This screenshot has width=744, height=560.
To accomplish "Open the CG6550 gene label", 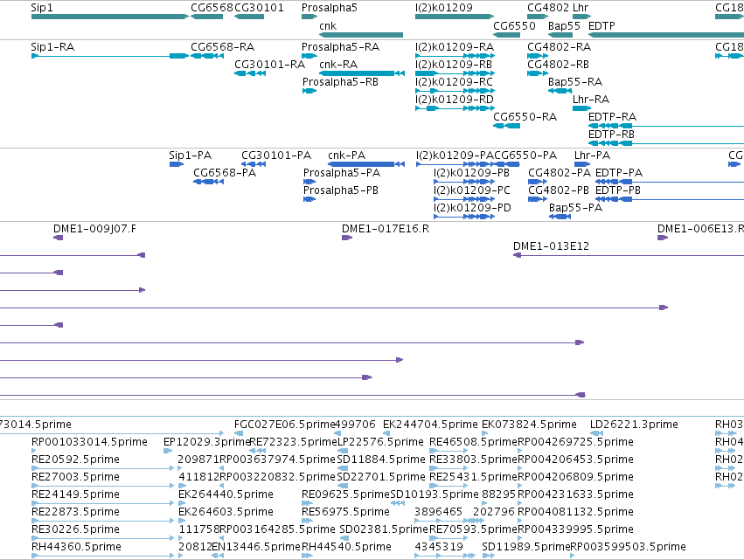I will point(514,26).
